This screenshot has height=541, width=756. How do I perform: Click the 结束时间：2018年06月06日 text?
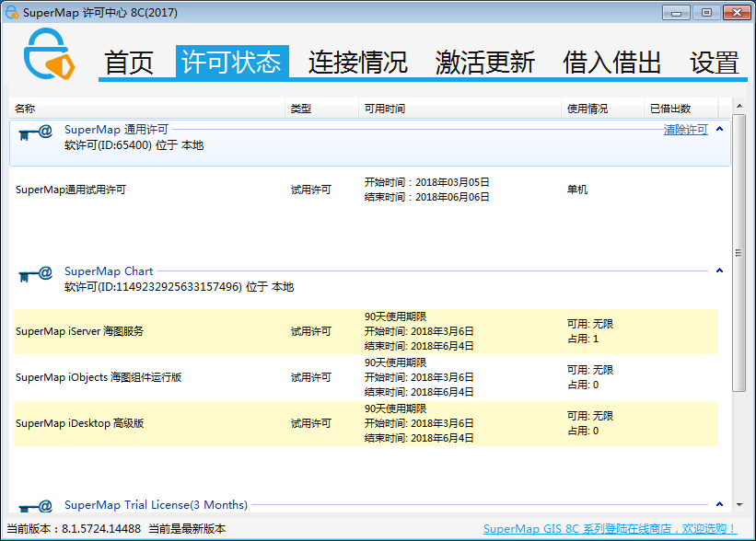click(x=426, y=197)
